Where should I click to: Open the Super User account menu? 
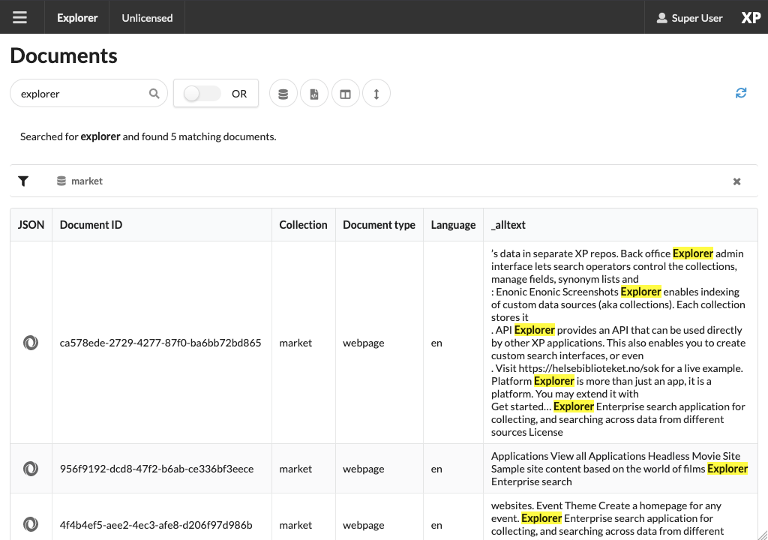690,18
